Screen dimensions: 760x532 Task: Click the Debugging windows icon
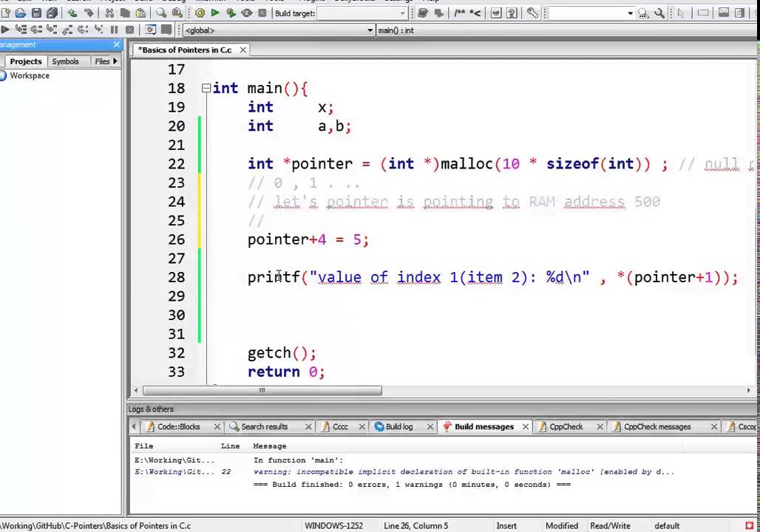point(151,30)
